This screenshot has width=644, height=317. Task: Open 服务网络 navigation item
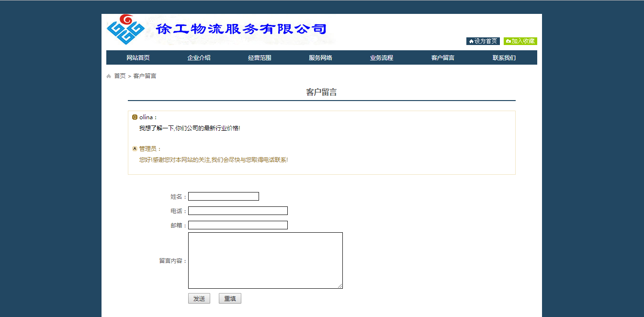[x=320, y=58]
